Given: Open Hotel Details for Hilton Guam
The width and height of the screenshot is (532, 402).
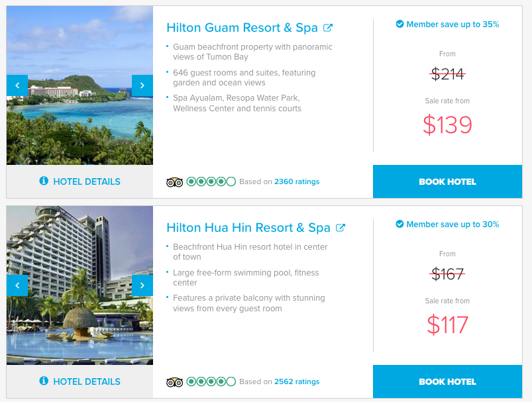Looking at the screenshot, I should [x=80, y=181].
